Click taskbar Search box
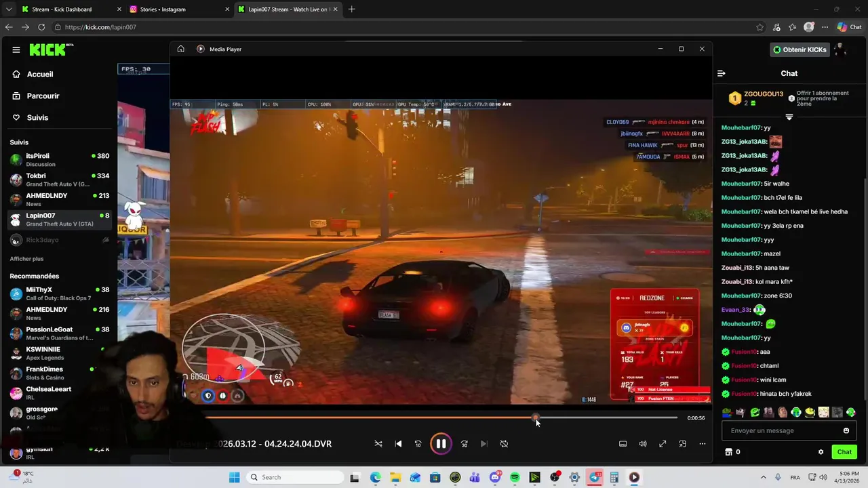Viewport: 868px width, 488px height. pyautogui.click(x=294, y=478)
